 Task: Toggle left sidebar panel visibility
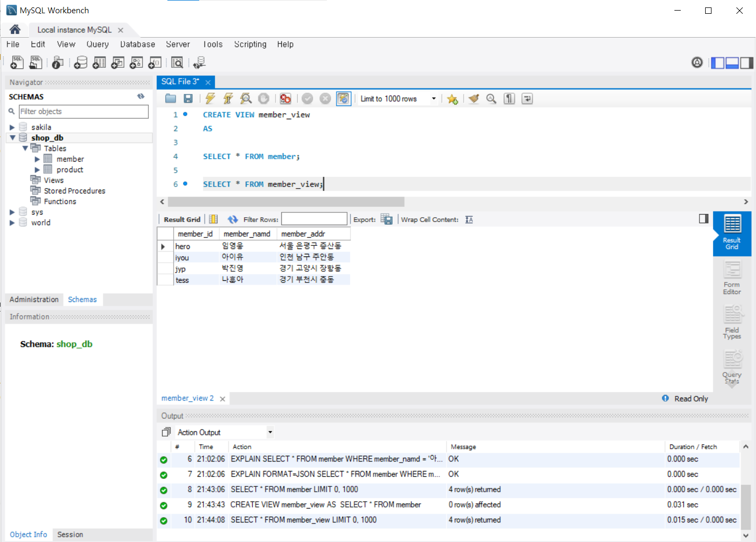click(x=717, y=63)
